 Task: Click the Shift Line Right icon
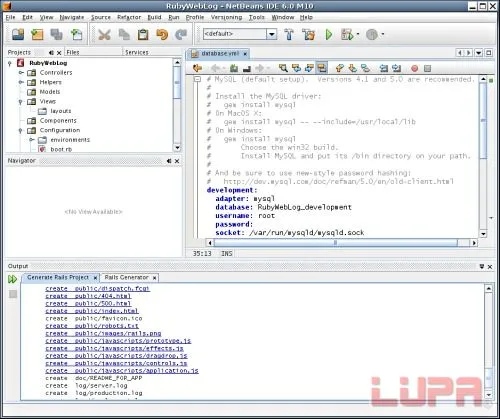click(x=397, y=68)
